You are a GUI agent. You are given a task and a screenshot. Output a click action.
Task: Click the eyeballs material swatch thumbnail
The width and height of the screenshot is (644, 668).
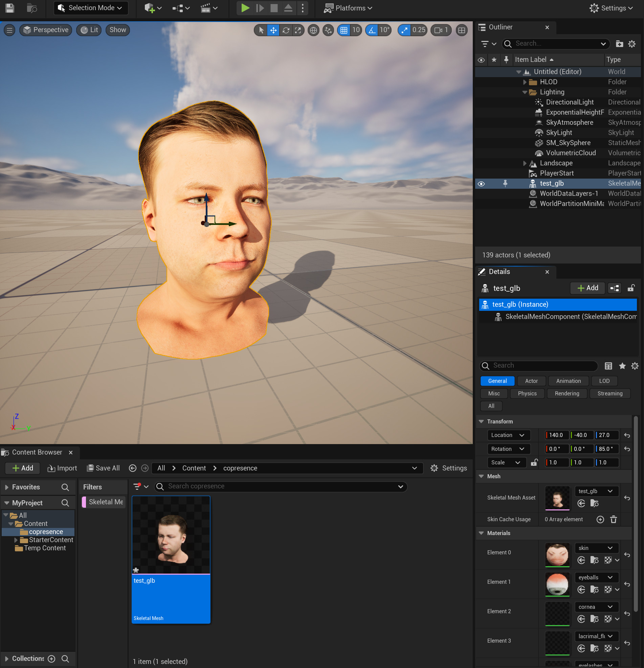tap(557, 584)
